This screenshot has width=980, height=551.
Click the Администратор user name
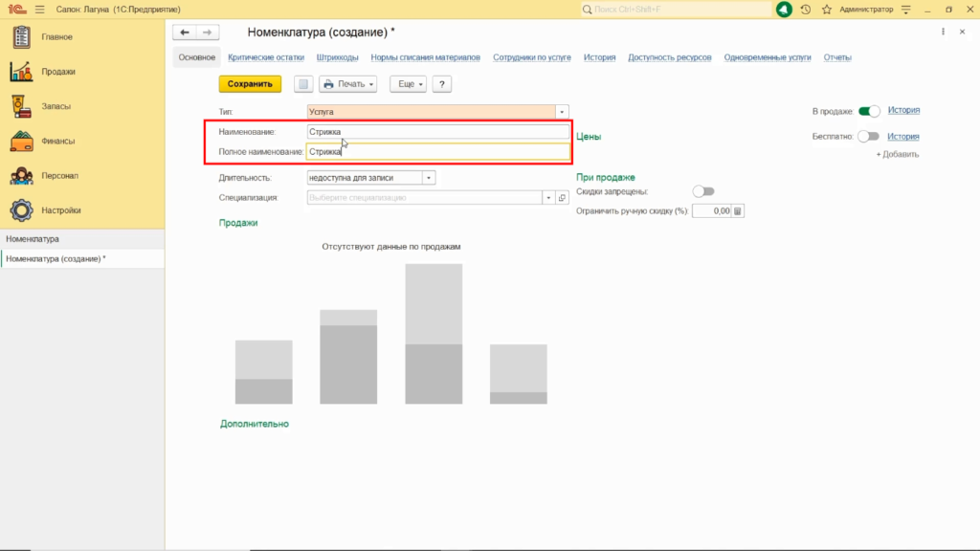tap(866, 10)
